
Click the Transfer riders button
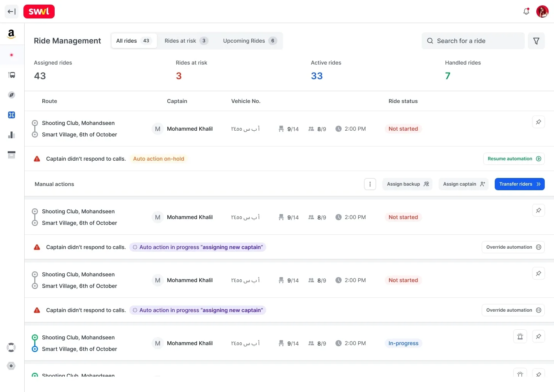[x=519, y=184]
